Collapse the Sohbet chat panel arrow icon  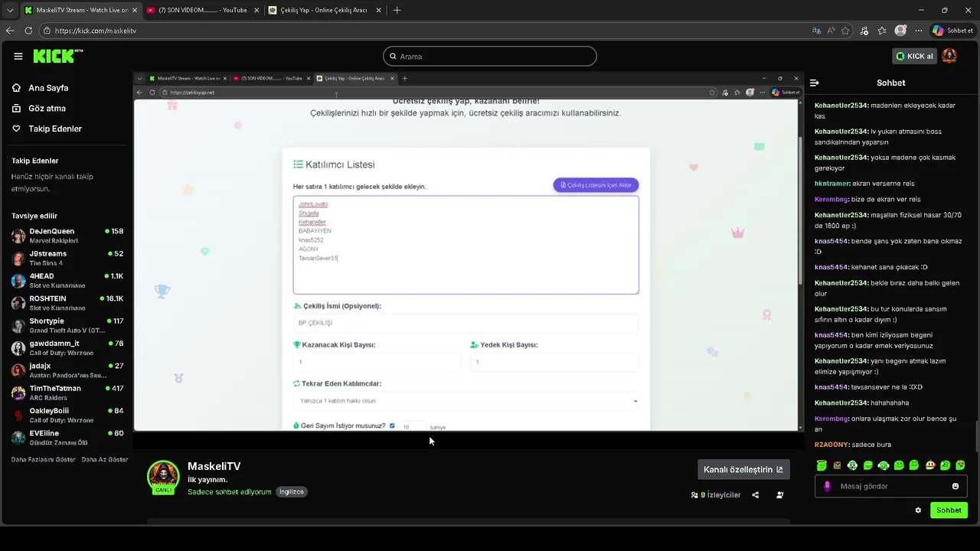[815, 83]
